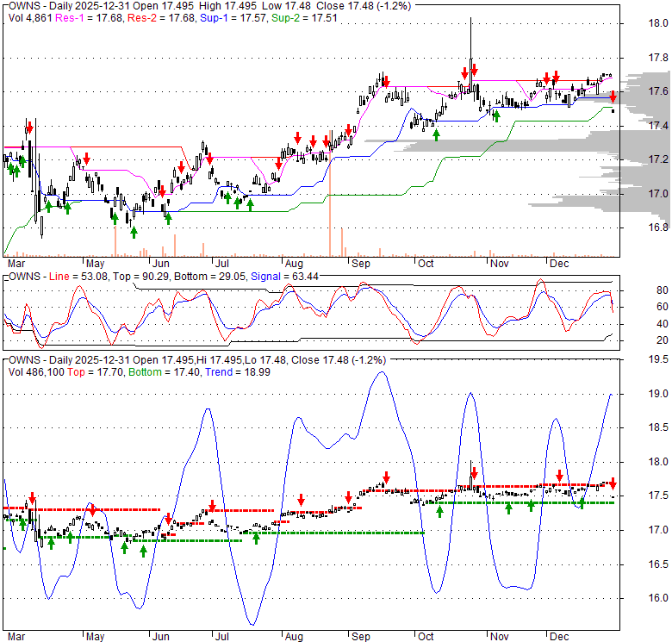Click the Dec label on the bottom chart's time axis
The height and width of the screenshot is (642, 672).
[559, 636]
